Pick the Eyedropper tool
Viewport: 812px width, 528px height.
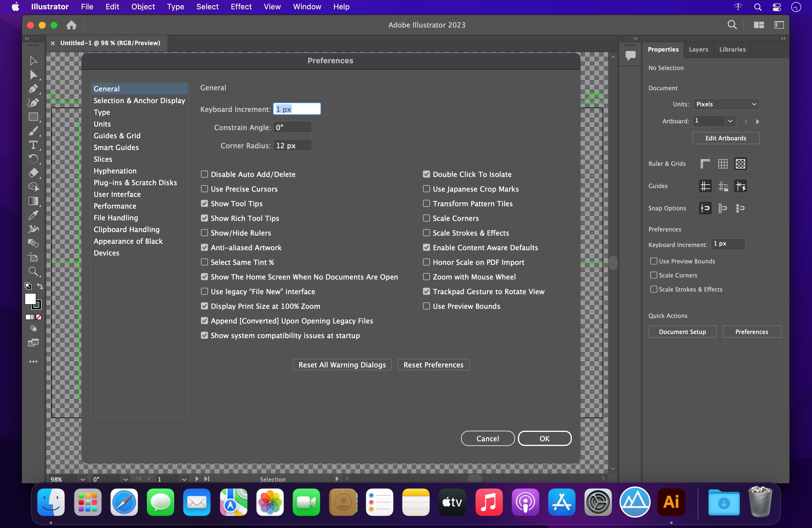click(33, 215)
